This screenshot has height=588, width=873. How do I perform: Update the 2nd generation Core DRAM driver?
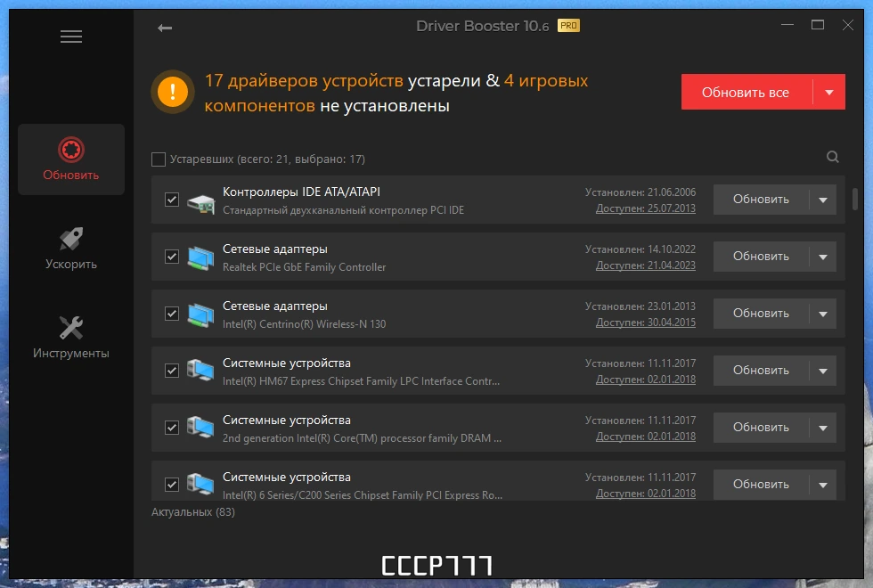[x=761, y=427]
